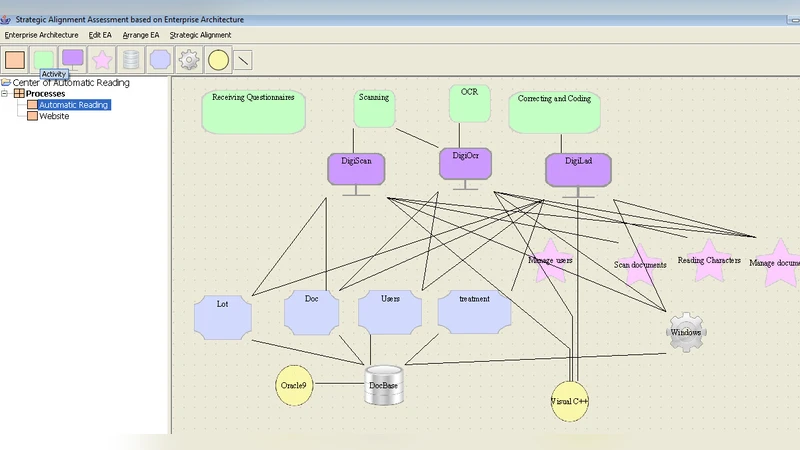Collapse the Processes tree node
This screenshot has height=450, width=800.
point(6,94)
